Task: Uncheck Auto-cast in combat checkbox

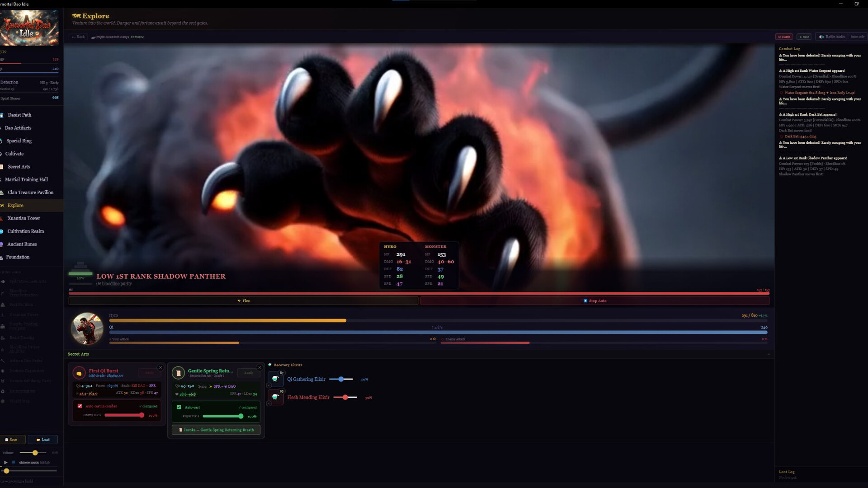Action: click(x=80, y=406)
